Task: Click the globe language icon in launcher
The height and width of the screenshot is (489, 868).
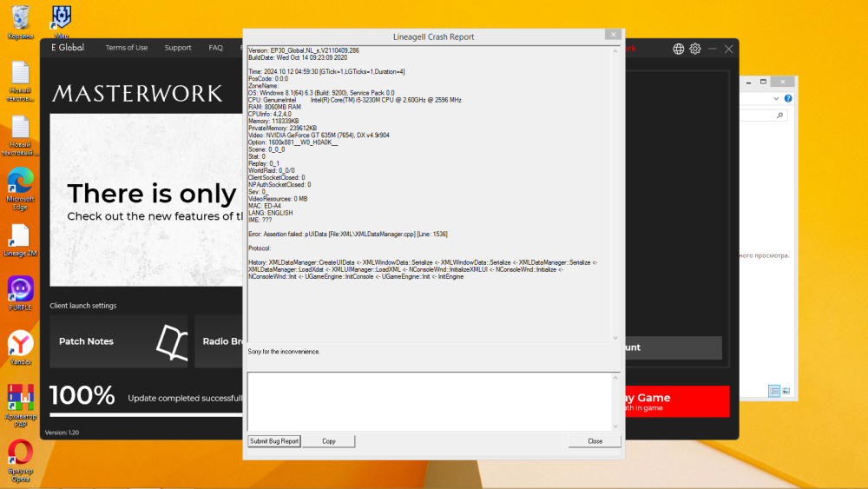Action: tap(679, 49)
